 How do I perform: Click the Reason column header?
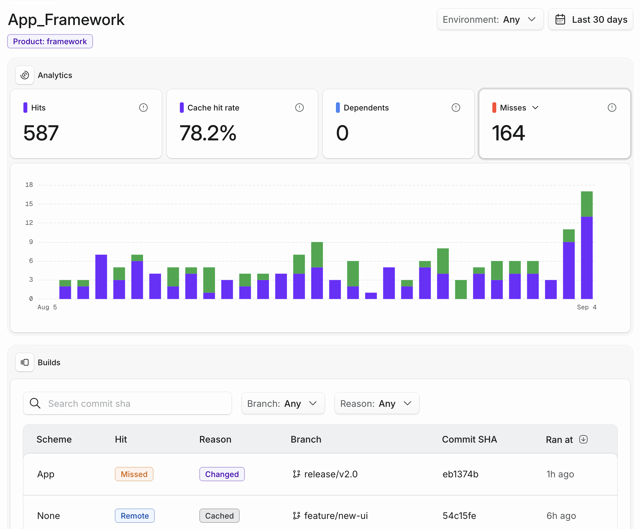point(215,440)
